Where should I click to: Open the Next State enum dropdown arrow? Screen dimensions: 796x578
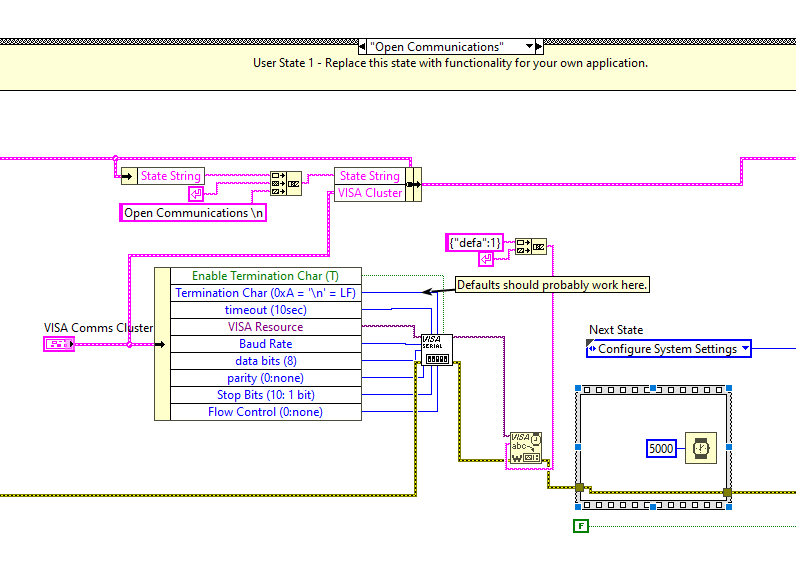745,348
